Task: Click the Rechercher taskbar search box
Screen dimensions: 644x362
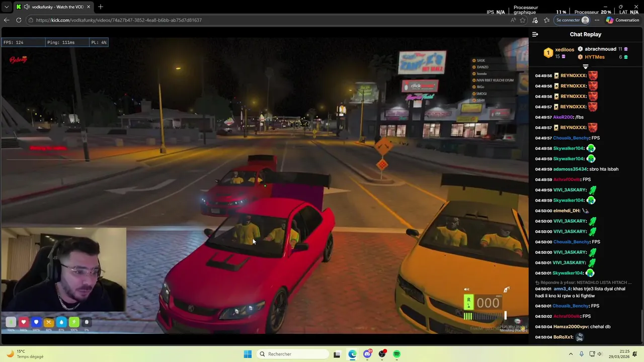Action: click(x=292, y=354)
